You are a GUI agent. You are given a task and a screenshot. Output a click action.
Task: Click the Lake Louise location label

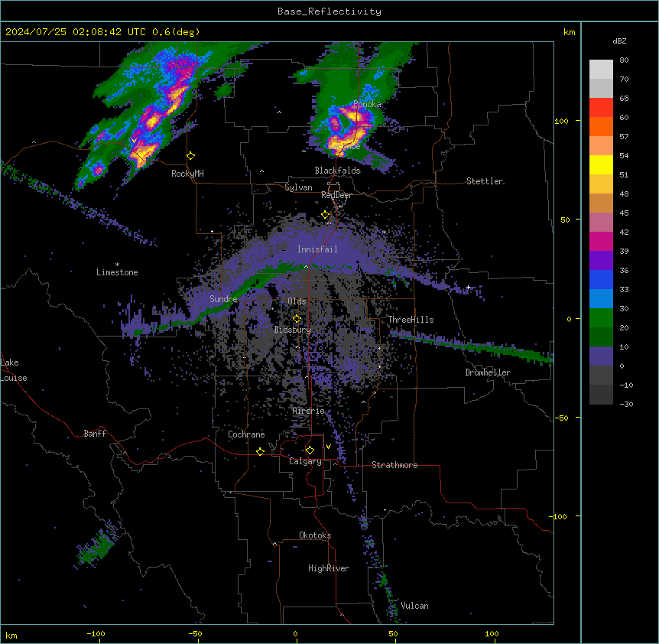click(x=14, y=370)
